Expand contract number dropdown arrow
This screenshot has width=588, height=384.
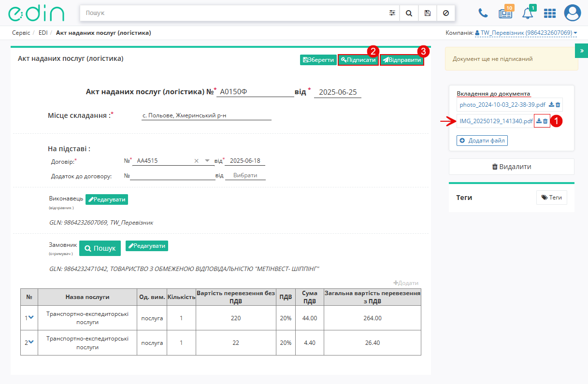click(207, 161)
